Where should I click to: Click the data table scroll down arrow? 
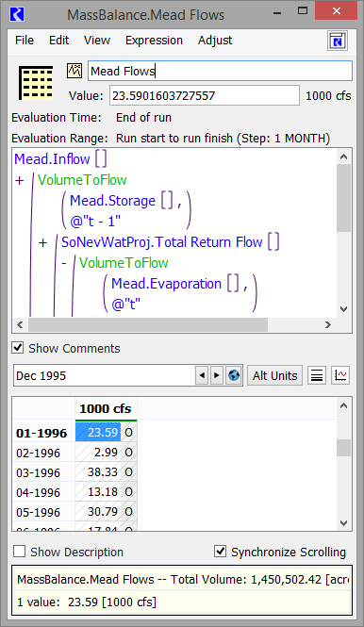[x=343, y=522]
